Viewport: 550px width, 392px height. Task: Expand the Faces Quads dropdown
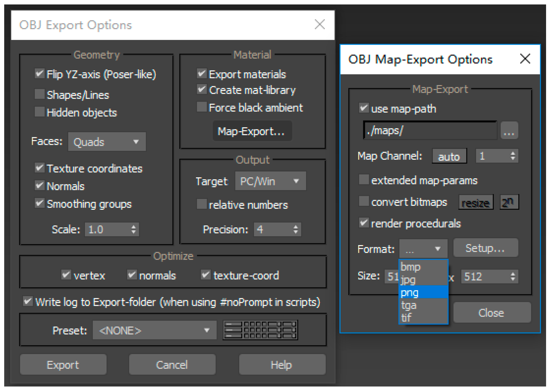pos(107,142)
